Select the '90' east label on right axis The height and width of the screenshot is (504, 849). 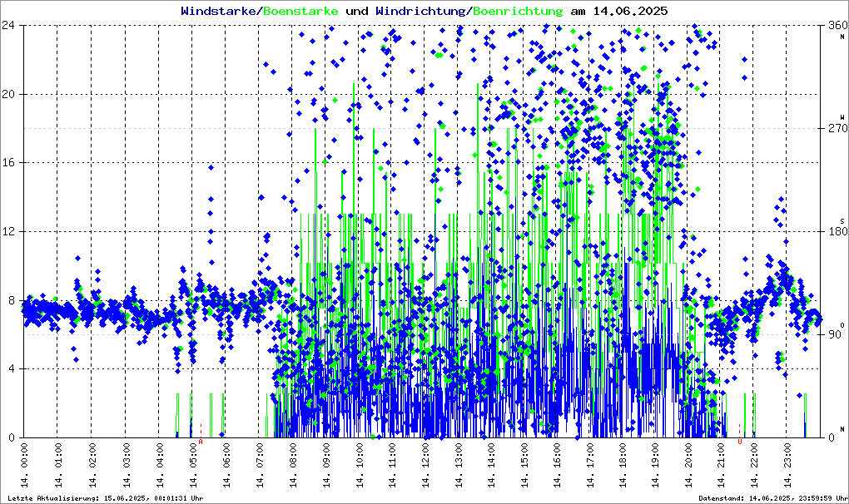834,335
